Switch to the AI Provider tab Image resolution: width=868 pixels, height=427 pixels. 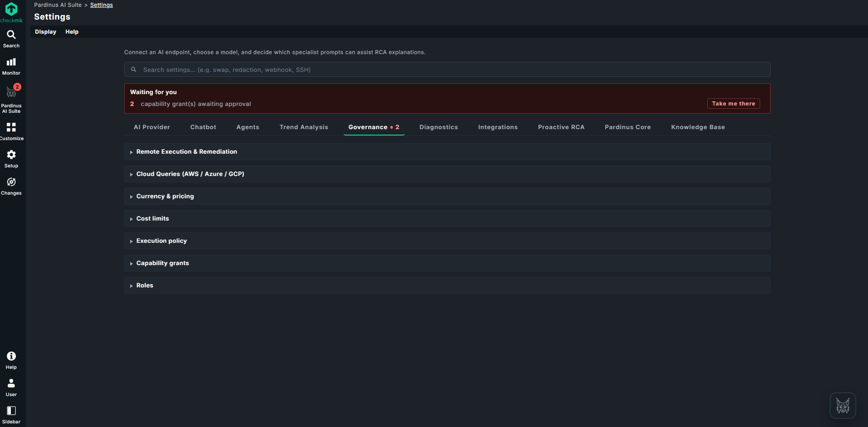152,127
